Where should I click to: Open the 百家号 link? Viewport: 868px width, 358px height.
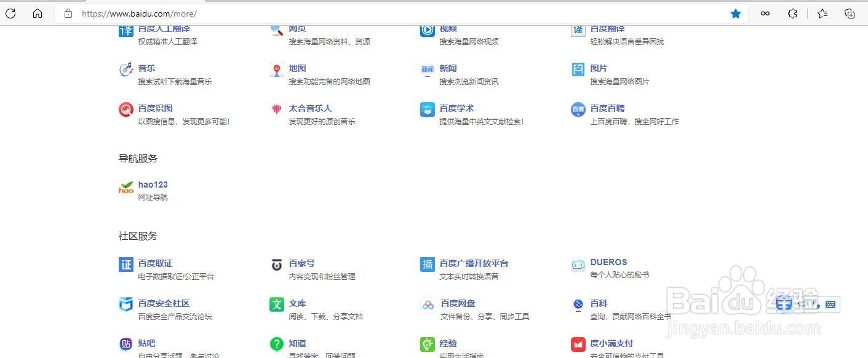point(301,263)
